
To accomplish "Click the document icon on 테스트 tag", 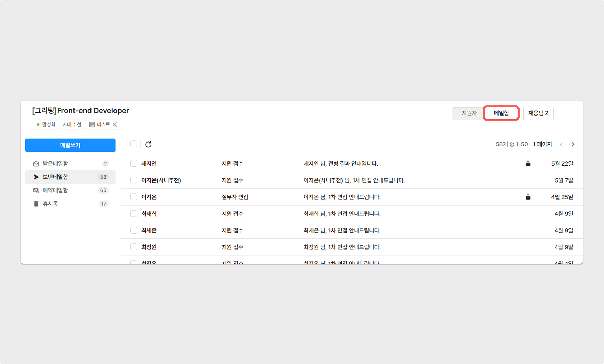I will coord(92,124).
